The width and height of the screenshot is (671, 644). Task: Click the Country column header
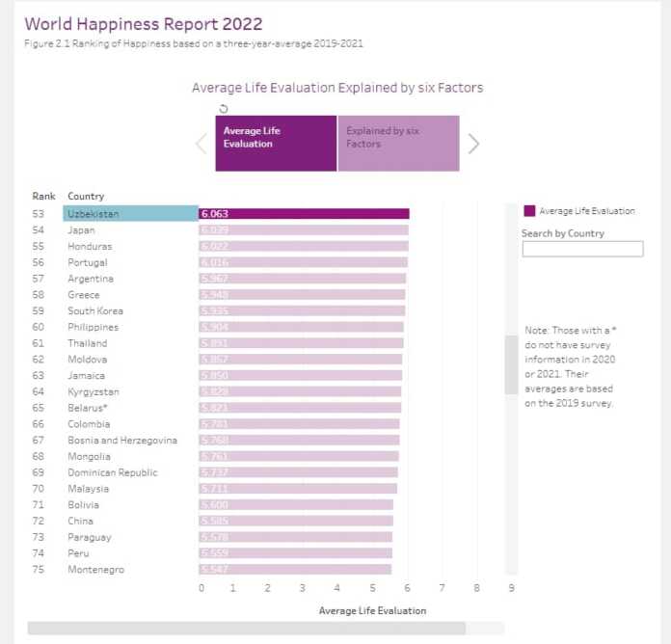coord(86,196)
